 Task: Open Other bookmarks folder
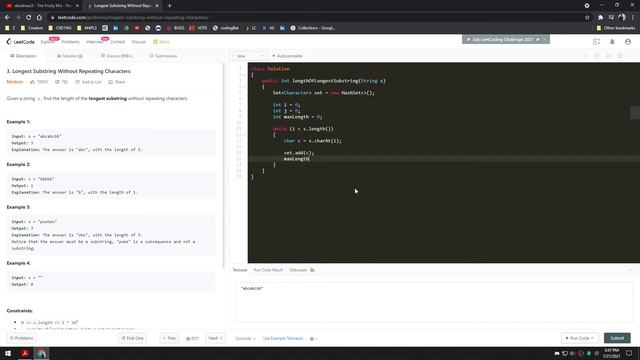click(616, 28)
